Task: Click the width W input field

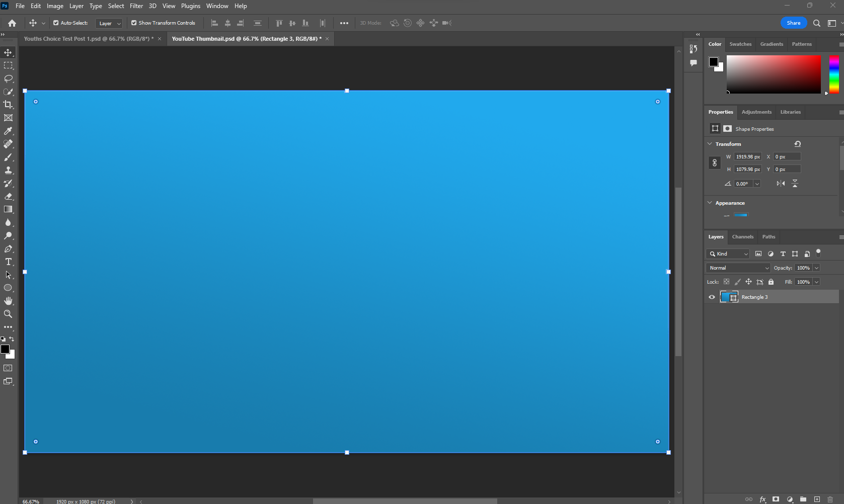Action: 747,157
